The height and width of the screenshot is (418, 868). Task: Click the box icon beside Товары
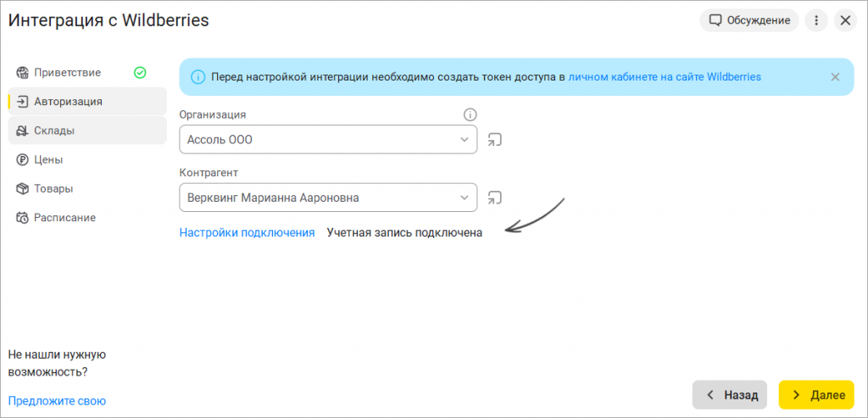pyautogui.click(x=22, y=188)
